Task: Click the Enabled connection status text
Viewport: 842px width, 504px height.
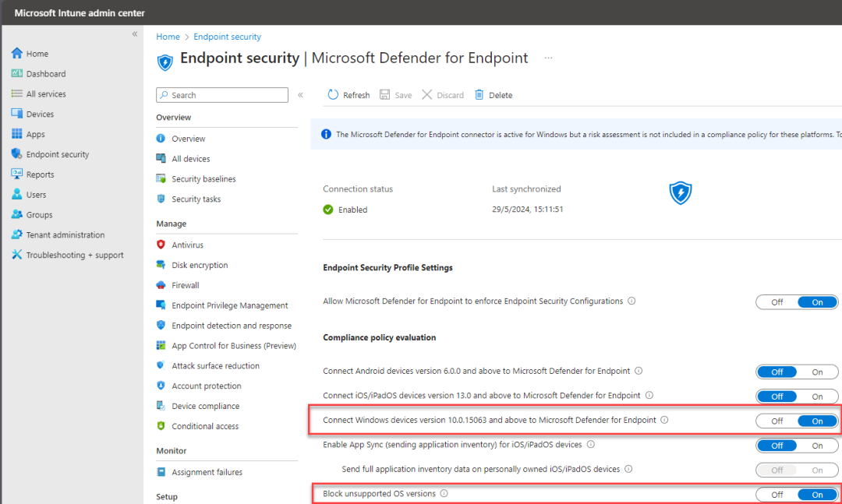Action: [353, 210]
